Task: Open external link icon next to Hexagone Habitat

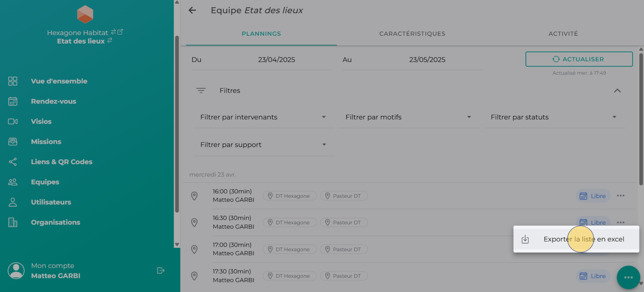Action: tap(120, 32)
